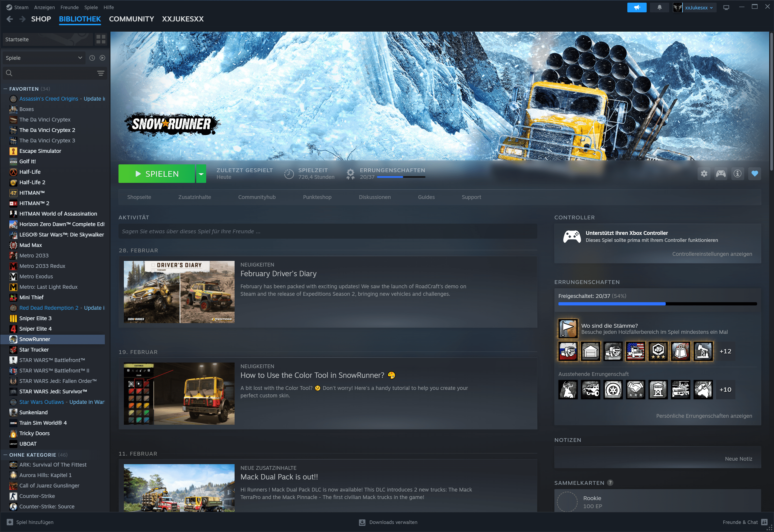Click Downloads verwalten
The width and height of the screenshot is (774, 532).
coord(393,522)
